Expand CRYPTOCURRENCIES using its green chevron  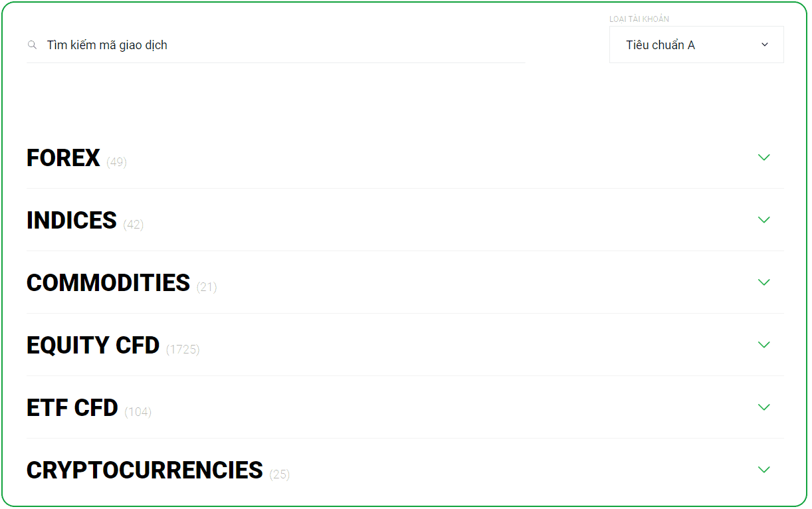coord(763,470)
